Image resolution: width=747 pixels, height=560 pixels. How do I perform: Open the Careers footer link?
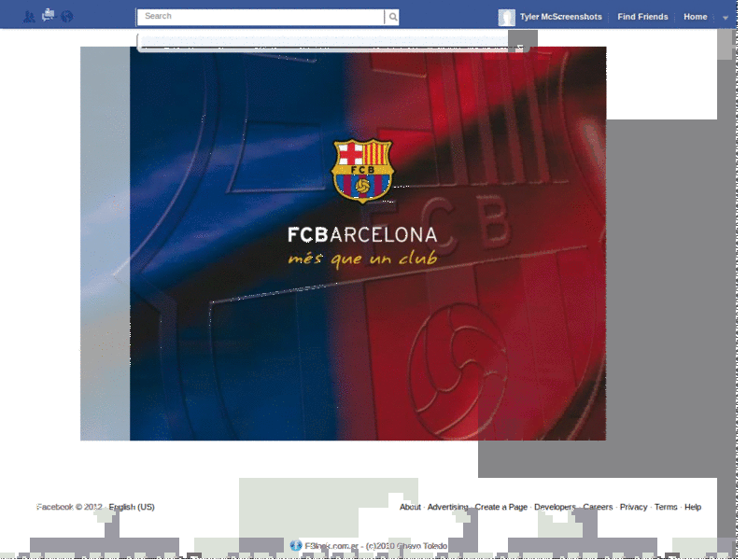[598, 507]
